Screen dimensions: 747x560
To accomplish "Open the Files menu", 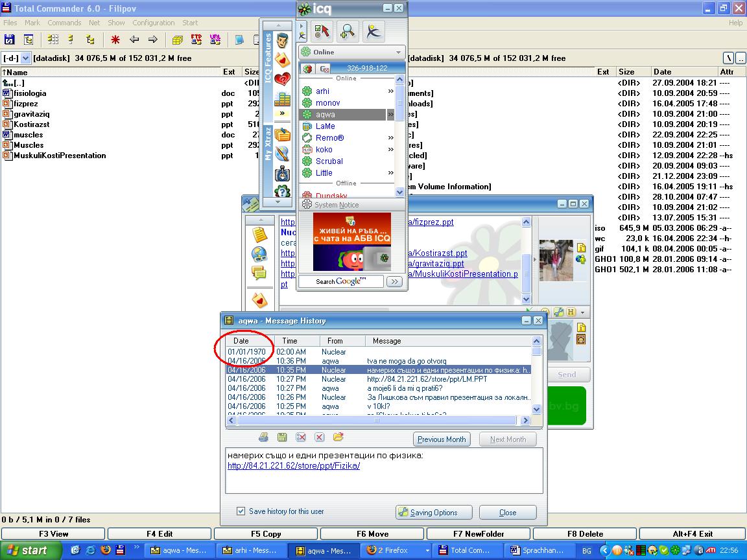I will click(10, 23).
